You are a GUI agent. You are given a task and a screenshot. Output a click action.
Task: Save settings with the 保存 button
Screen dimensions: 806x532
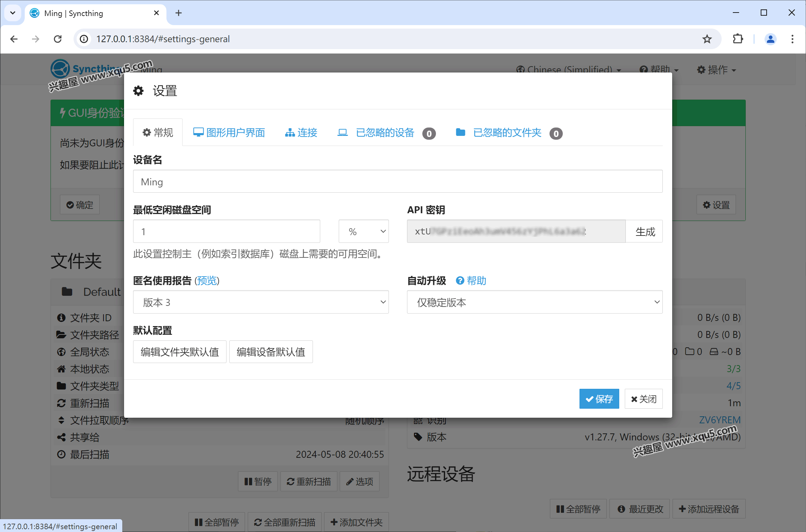(599, 399)
